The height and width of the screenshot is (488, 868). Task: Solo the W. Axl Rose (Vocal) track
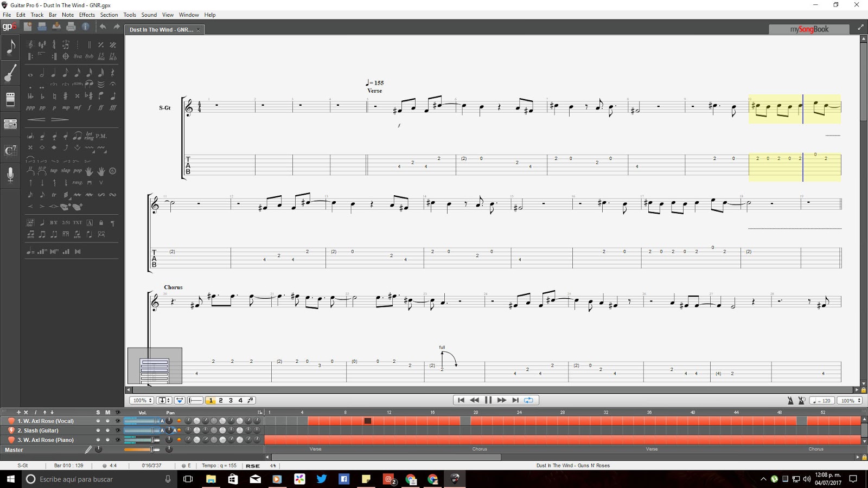98,421
